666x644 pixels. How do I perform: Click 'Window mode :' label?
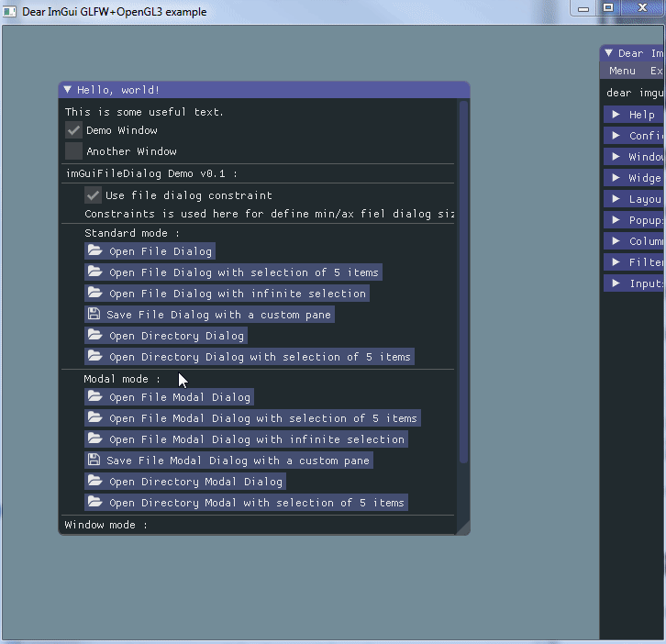pos(105,525)
